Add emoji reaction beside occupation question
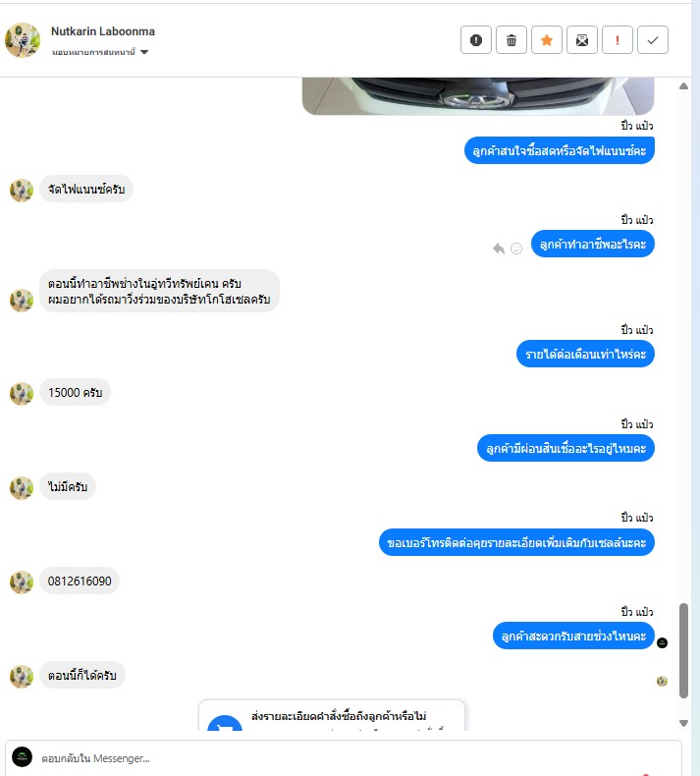700x776 pixels. 516,249
